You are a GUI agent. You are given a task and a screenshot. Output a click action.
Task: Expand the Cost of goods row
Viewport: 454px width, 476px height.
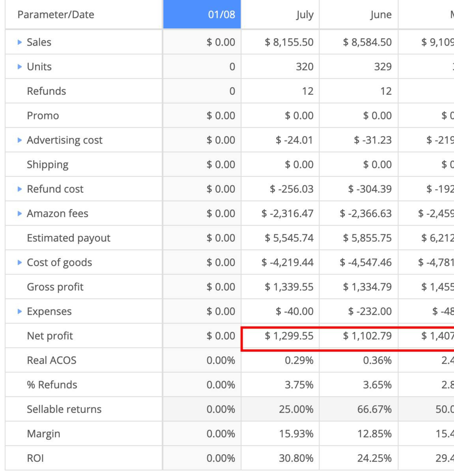tap(20, 262)
